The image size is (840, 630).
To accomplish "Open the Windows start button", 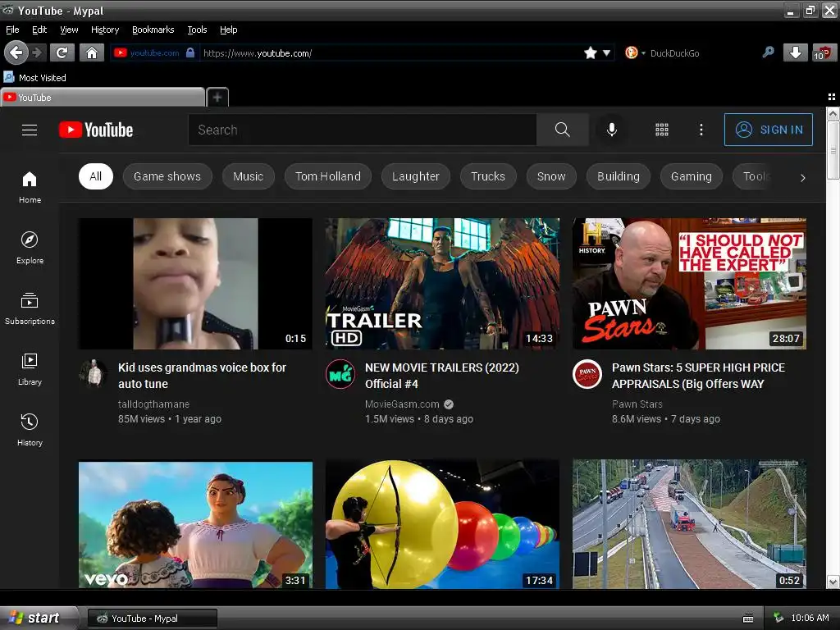I will (x=38, y=618).
